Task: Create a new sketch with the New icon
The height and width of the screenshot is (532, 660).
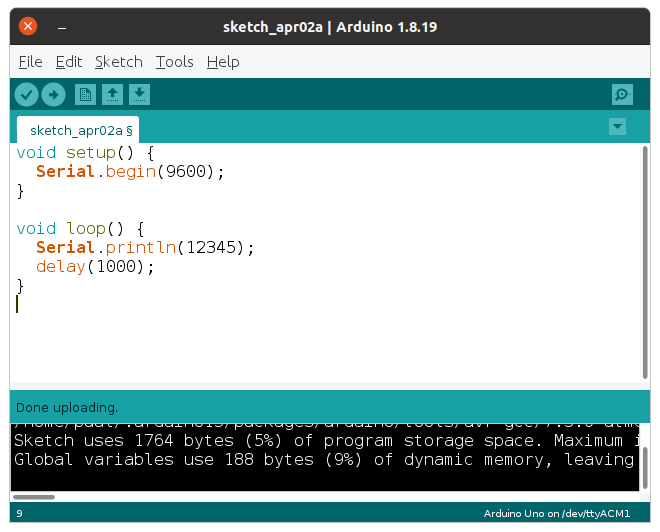Action: (85, 94)
